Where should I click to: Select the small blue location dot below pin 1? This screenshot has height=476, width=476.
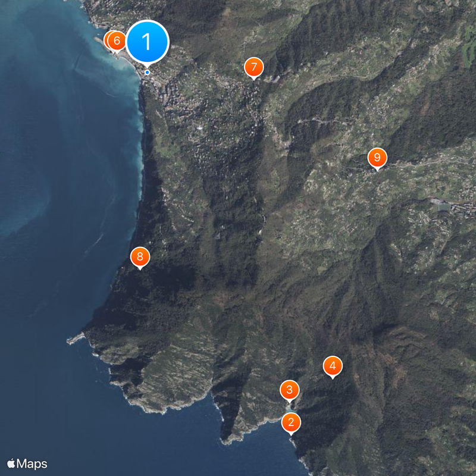(x=146, y=71)
